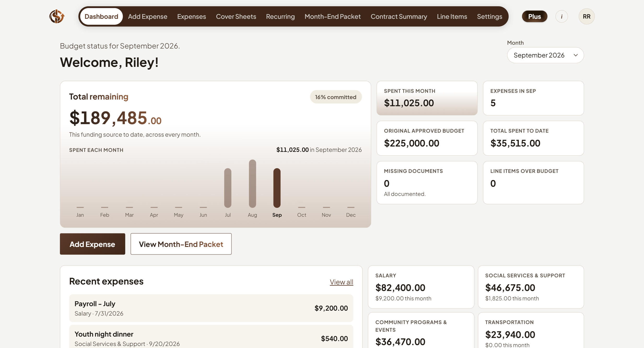The image size is (644, 348).
Task: Expand the September 2026 month dropdown
Action: coord(545,55)
